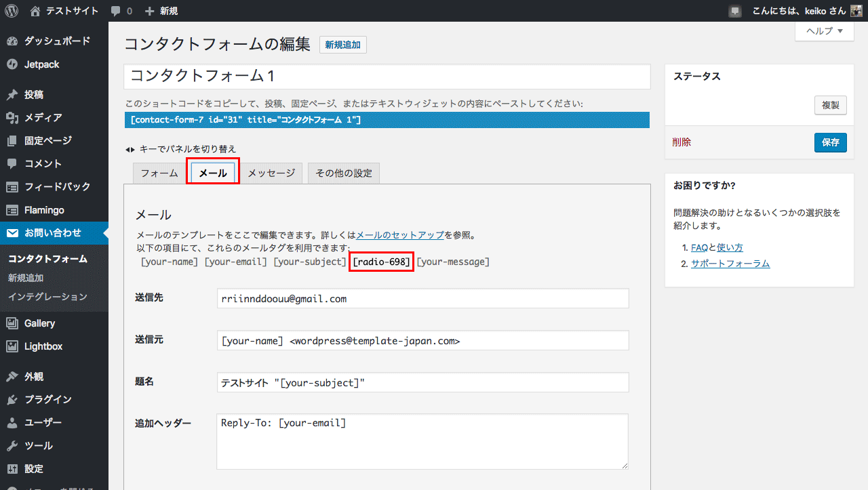Click the 設定 sliders icon
The height and width of the screenshot is (490, 868).
pyautogui.click(x=12, y=469)
